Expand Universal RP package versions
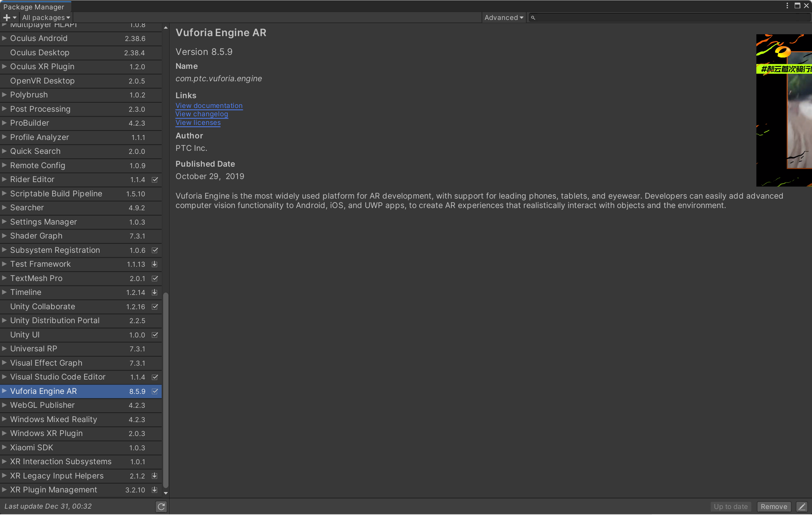Screen dimensions: 812x515 (5, 349)
